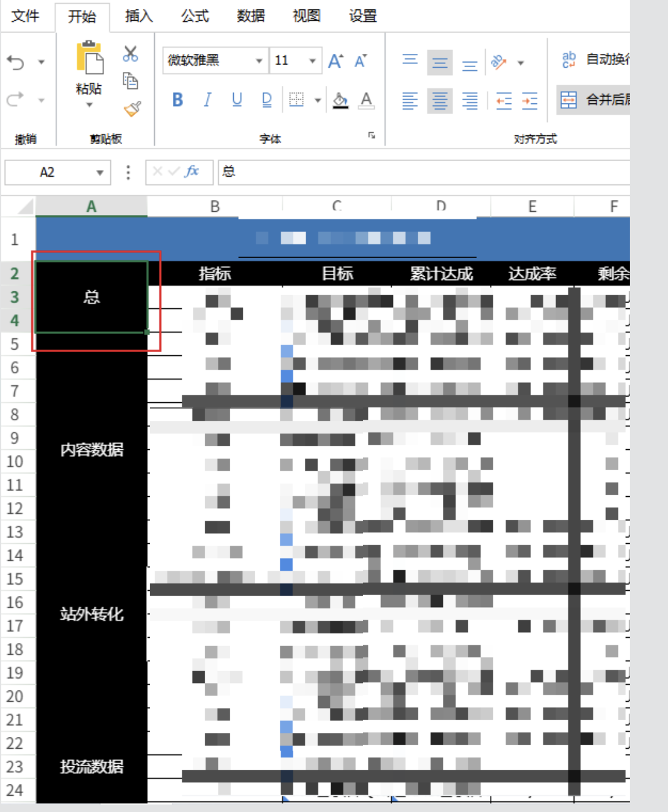The image size is (668, 812).
Task: Open the 公式 ribbon tab
Action: [x=195, y=16]
